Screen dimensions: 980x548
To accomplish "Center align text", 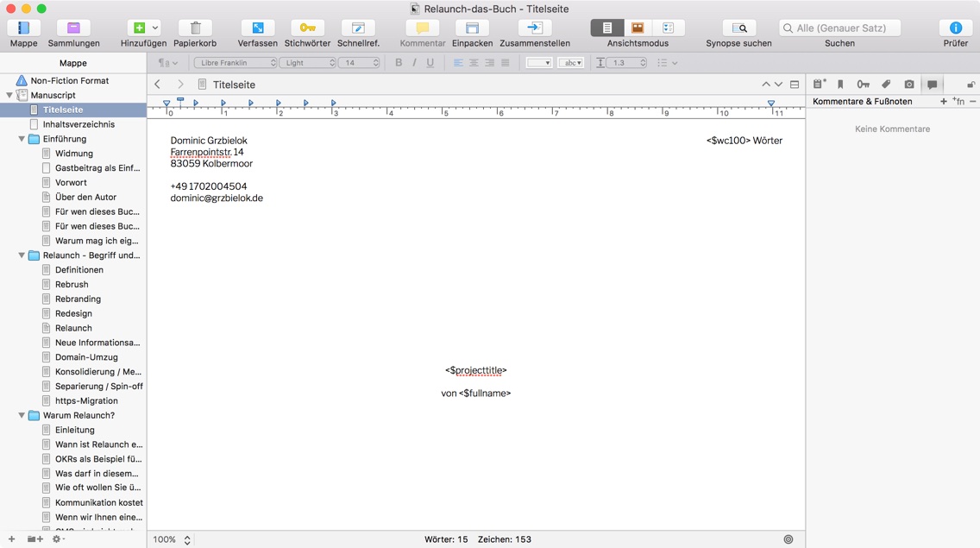I will pos(474,62).
